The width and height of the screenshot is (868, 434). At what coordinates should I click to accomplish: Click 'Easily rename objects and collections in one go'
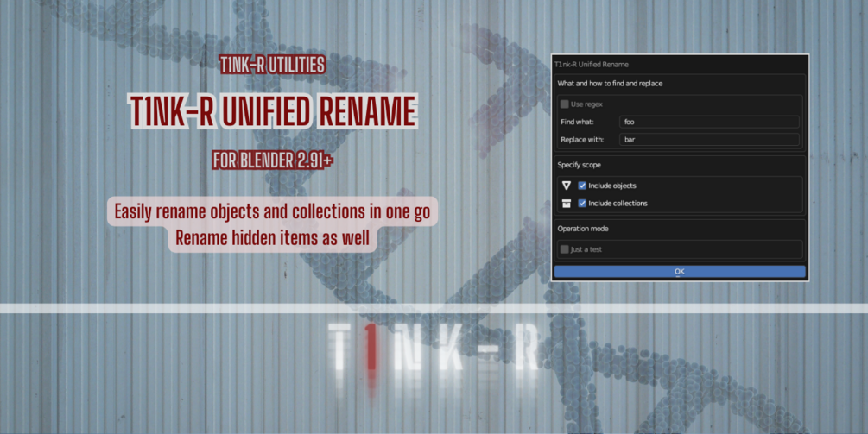(272, 211)
